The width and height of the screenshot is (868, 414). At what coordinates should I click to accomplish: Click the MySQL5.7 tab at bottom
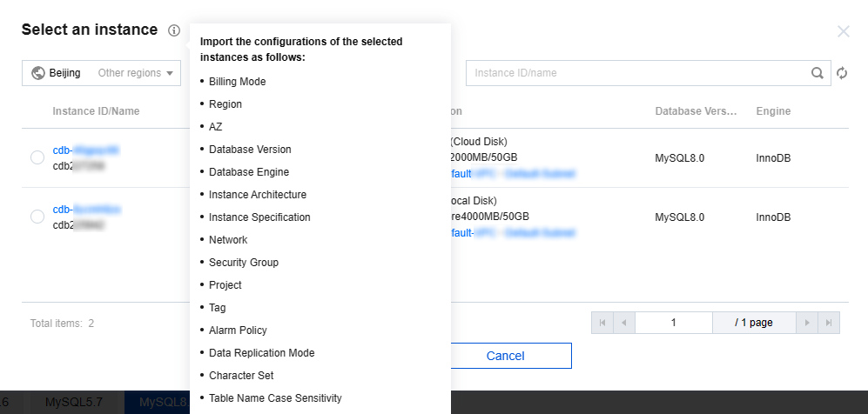click(73, 402)
